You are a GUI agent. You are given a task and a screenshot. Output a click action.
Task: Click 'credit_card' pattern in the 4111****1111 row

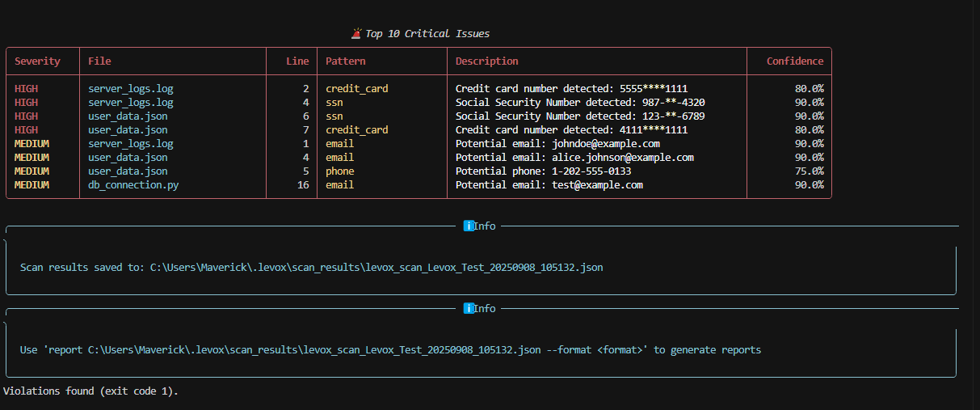357,130
